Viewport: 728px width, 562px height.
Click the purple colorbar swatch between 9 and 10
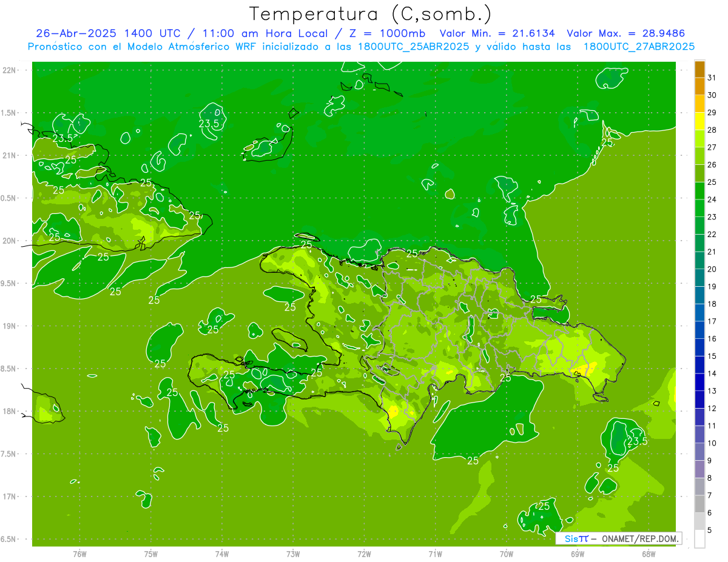pos(699,452)
